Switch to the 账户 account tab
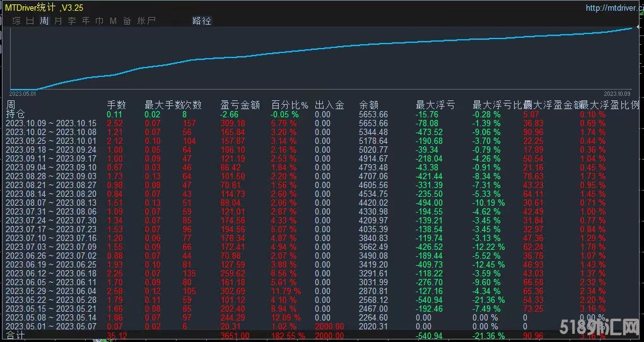This screenshot has height=342, width=644. (146, 21)
